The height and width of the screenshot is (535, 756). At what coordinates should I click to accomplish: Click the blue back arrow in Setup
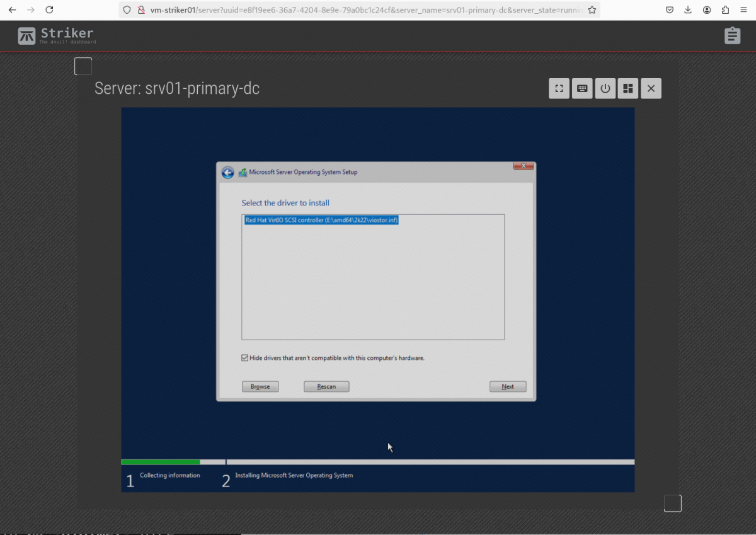(x=228, y=173)
